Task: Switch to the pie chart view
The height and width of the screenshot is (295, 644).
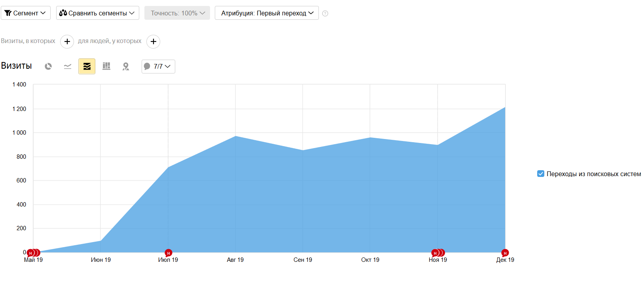Action: tap(48, 66)
